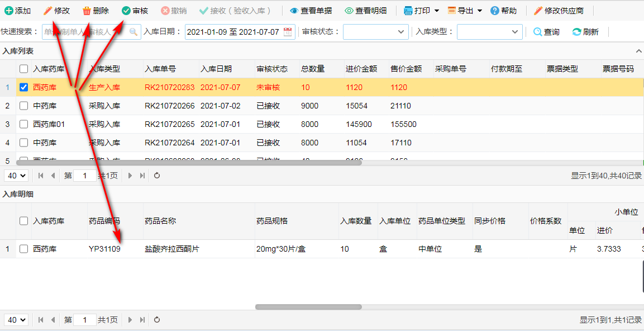Click the 修改 (Edit) pencil icon
This screenshot has height=331, width=644.
[x=48, y=11]
